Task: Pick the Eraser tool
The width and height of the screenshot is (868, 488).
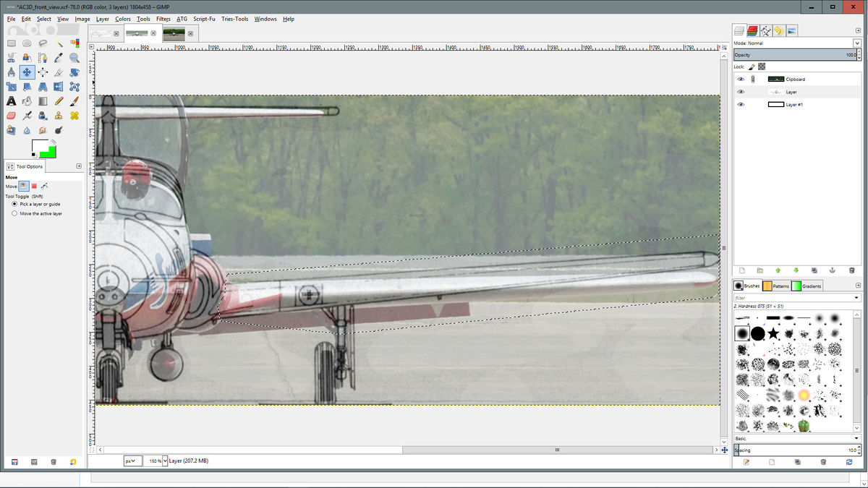Action: [x=12, y=115]
